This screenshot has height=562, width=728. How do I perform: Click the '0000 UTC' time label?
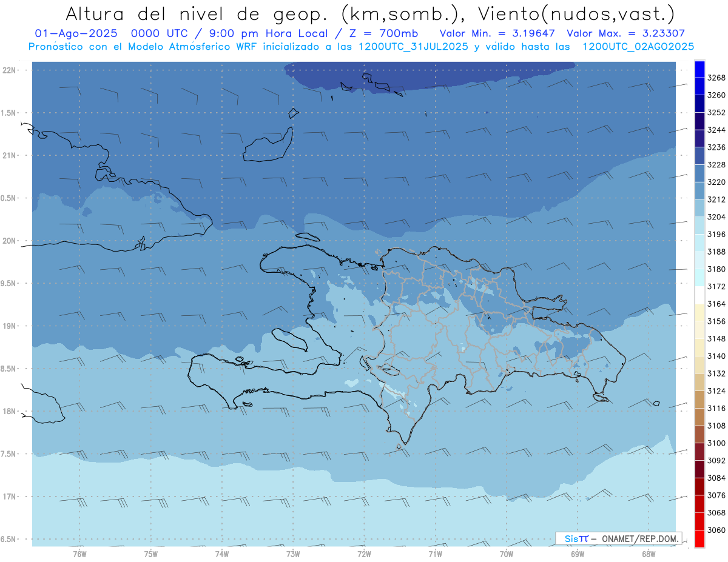(164, 33)
